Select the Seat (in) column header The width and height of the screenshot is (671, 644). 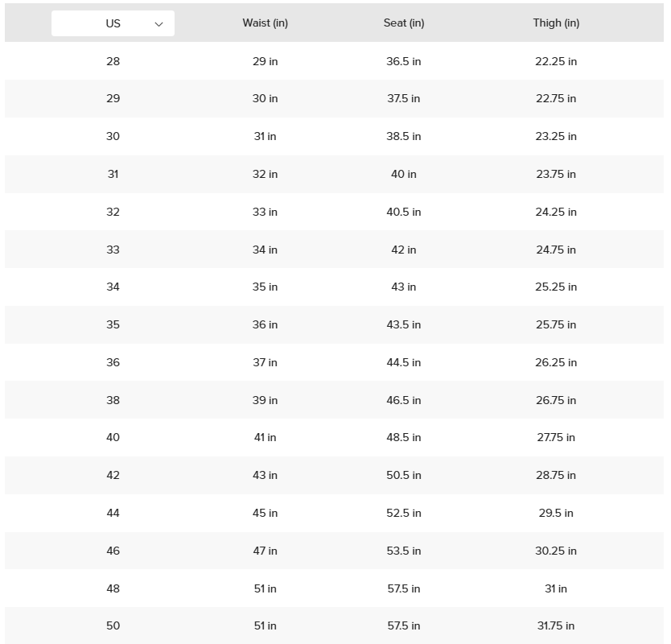404,23
